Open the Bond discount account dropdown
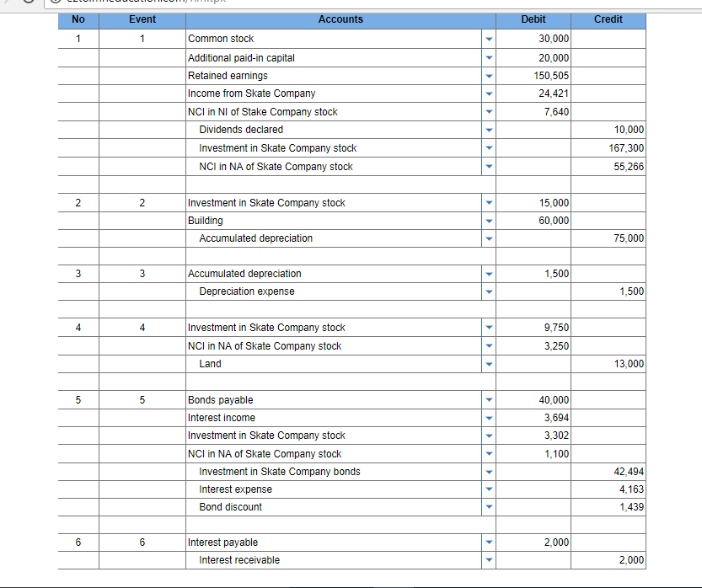702x588 pixels. [x=489, y=506]
